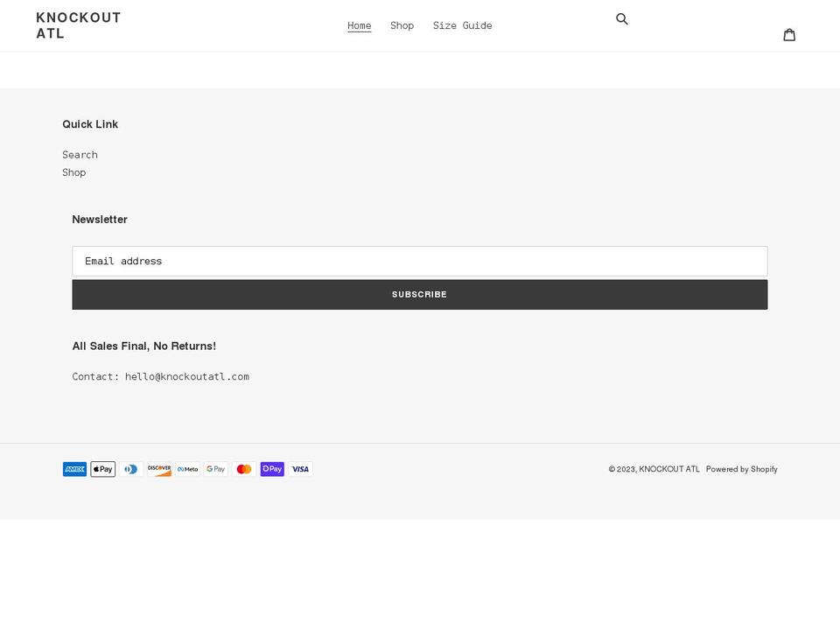The image size is (840, 630).
Task: Click the Google Pay payment icon
Action: pyautogui.click(x=215, y=469)
